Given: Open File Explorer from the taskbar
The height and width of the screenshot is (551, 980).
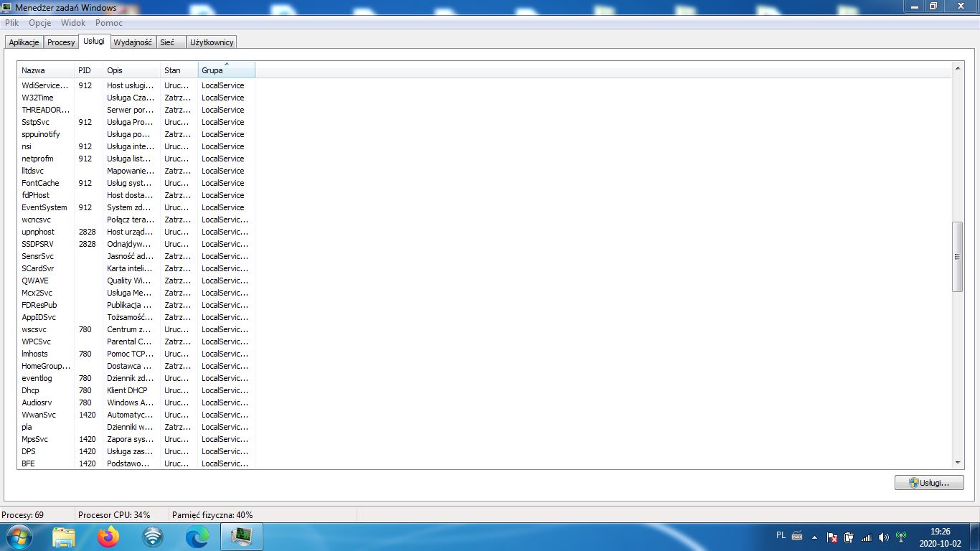Looking at the screenshot, I should tap(64, 536).
